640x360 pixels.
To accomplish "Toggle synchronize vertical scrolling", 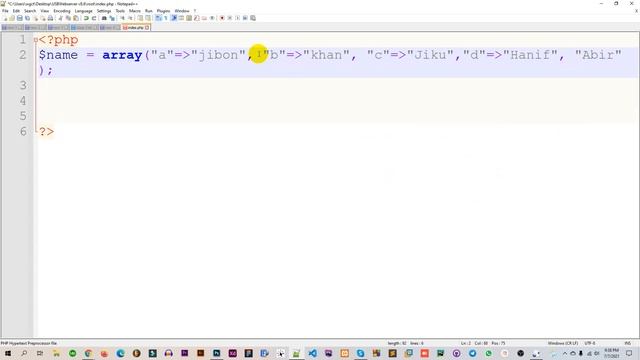I will (140, 18).
